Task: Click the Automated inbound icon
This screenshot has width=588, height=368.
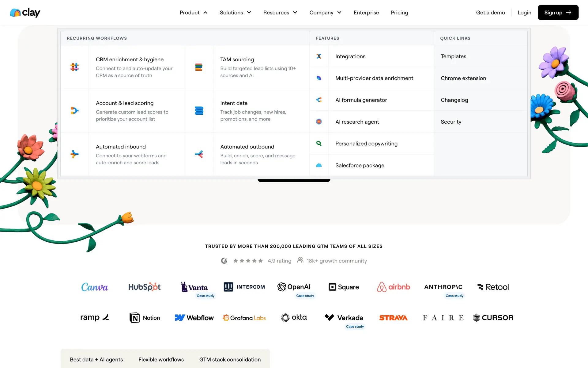Action: point(74,154)
